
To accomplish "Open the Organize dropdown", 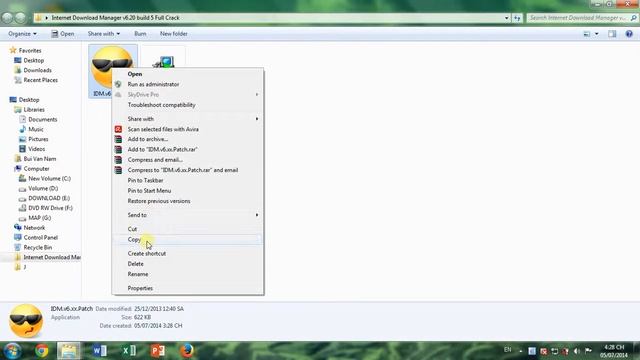I will click(22, 34).
